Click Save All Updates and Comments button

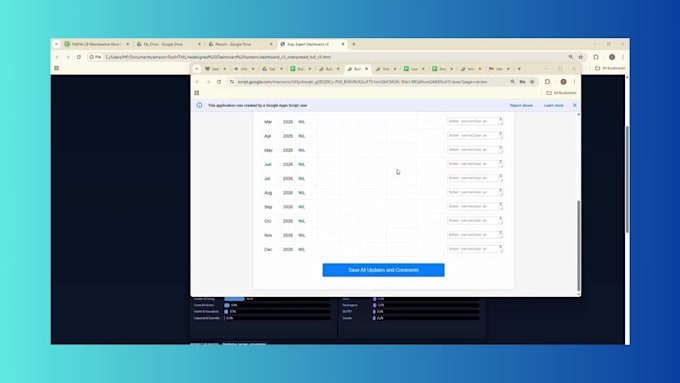[383, 270]
